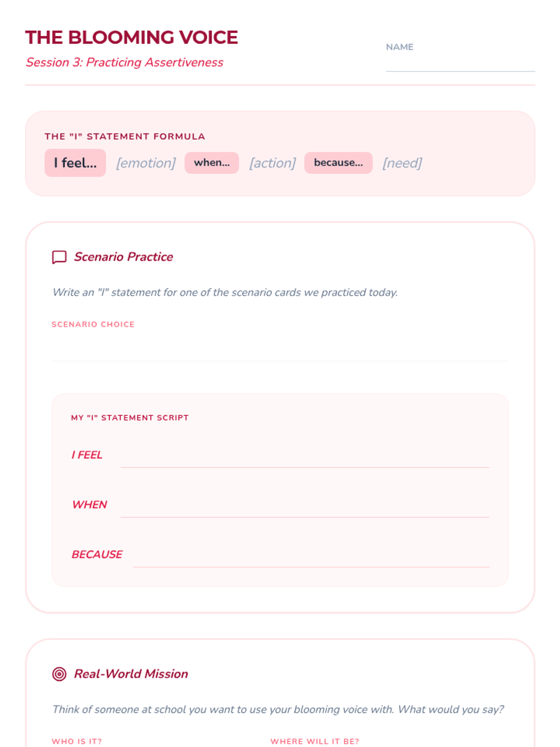Click the Scenario Practice heading
560x747 pixels.
(x=124, y=257)
